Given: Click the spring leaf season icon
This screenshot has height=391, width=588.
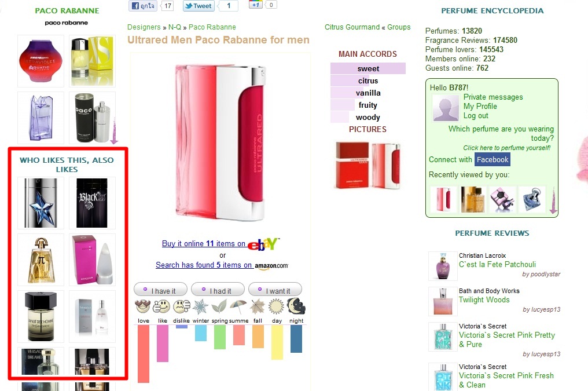Looking at the screenshot, I should click(219, 306).
